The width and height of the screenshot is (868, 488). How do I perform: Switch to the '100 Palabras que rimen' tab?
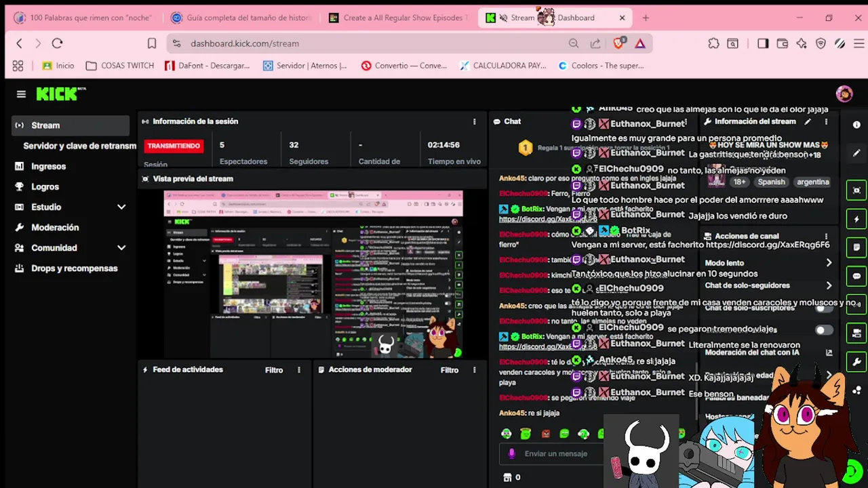pyautogui.click(x=83, y=18)
